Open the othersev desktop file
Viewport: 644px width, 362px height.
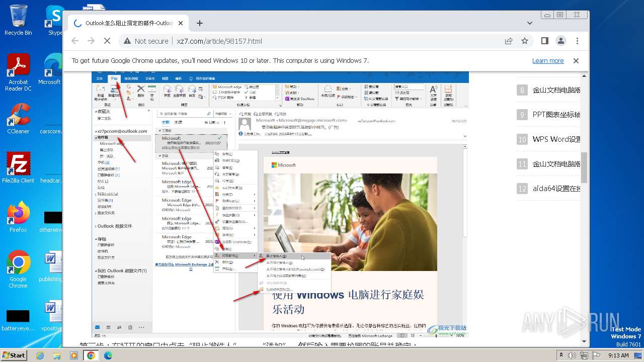coord(51,221)
